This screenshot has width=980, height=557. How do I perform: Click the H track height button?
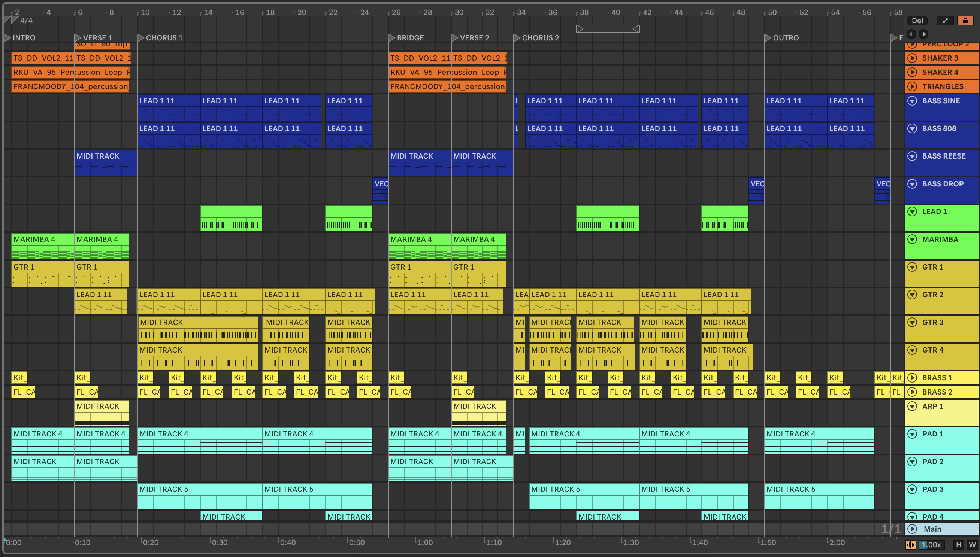(959, 544)
